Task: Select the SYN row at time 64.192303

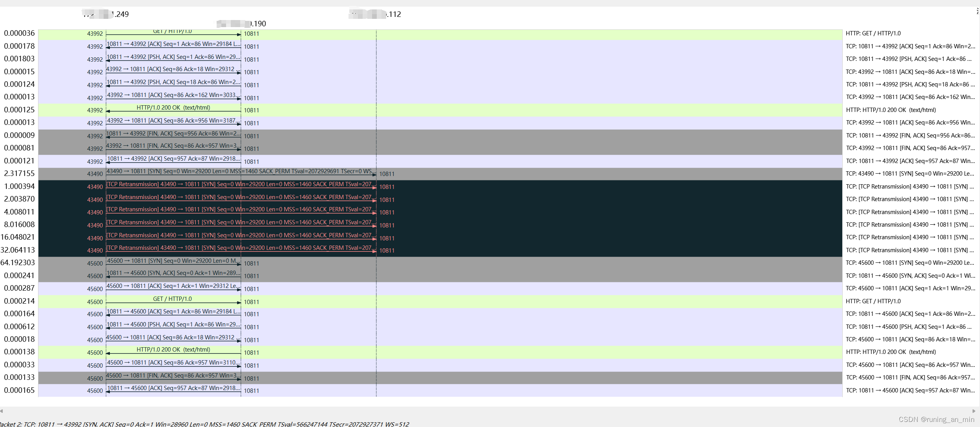Action: click(x=173, y=263)
